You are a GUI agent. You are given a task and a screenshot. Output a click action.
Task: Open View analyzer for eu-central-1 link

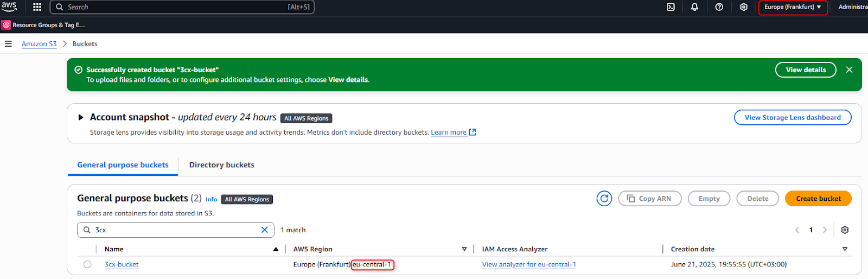(529, 265)
